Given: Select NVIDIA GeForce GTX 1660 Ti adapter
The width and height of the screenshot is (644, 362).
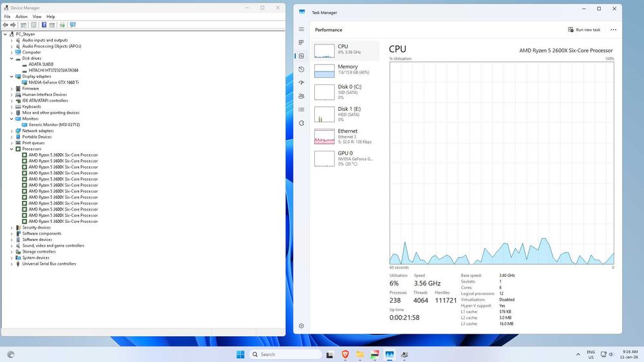Looking at the screenshot, I should point(53,82).
